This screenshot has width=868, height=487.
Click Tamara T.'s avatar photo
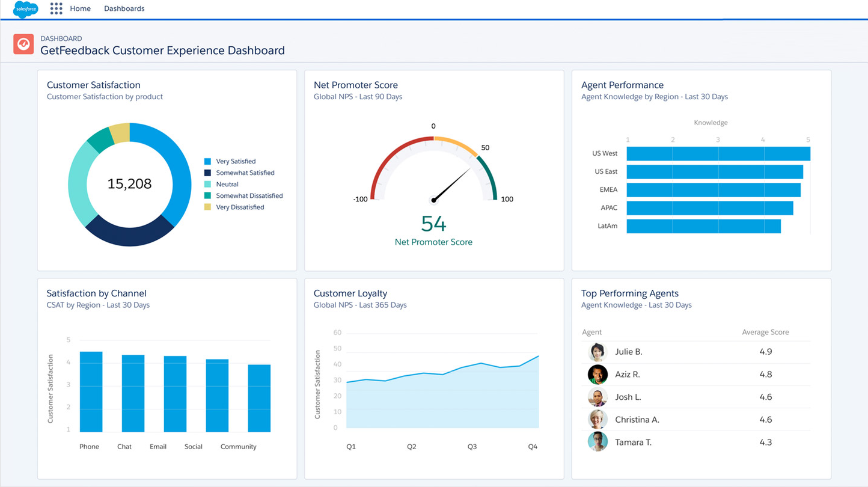(x=598, y=442)
